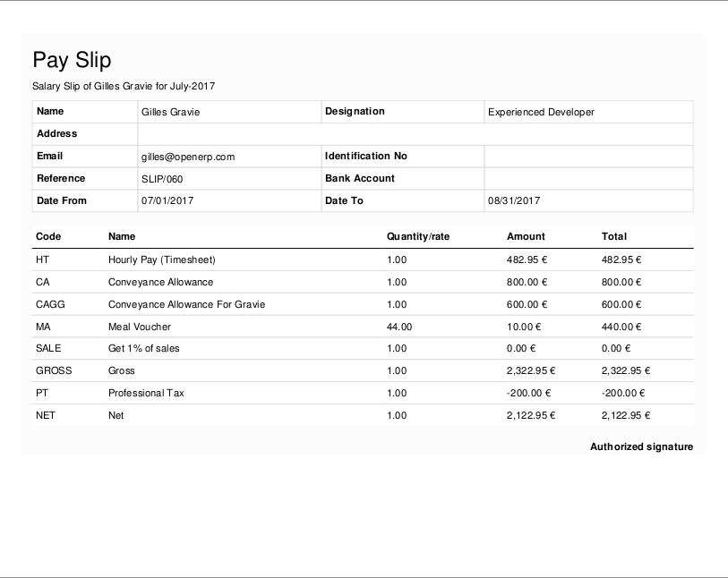The height and width of the screenshot is (578, 728).
Task: Click the Professional Tax total -200.00 €
Action: pos(625,393)
